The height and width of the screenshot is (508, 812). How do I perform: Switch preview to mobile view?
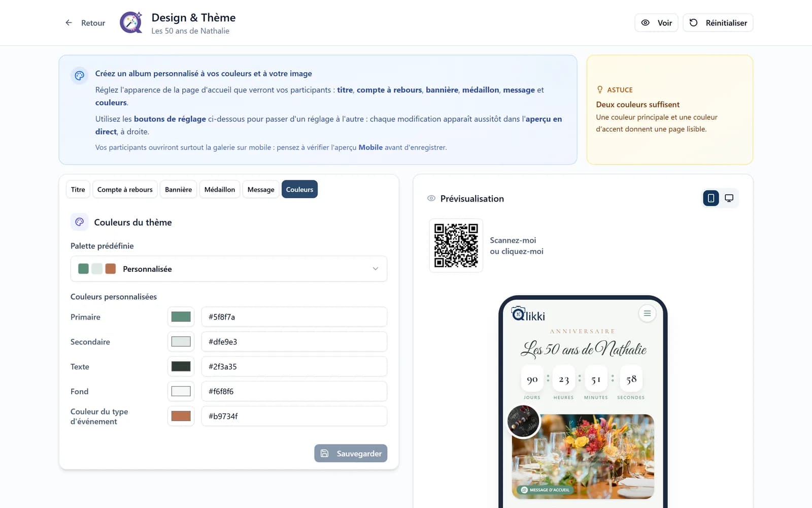coord(711,198)
